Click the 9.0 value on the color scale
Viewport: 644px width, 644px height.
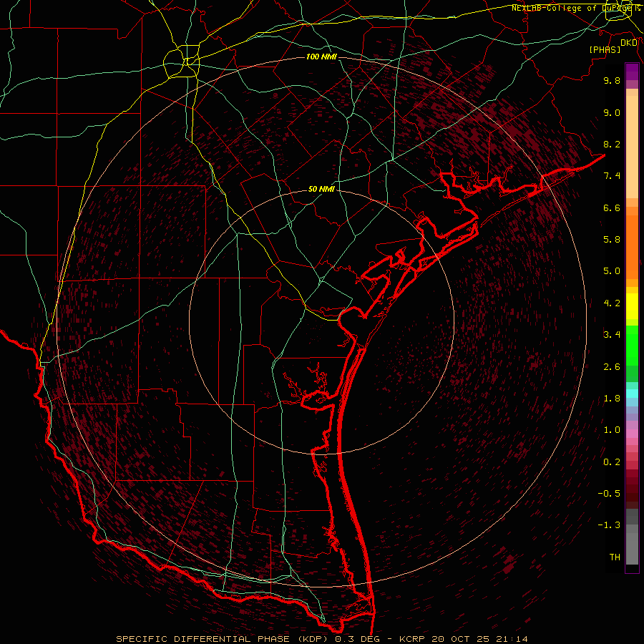pos(612,112)
